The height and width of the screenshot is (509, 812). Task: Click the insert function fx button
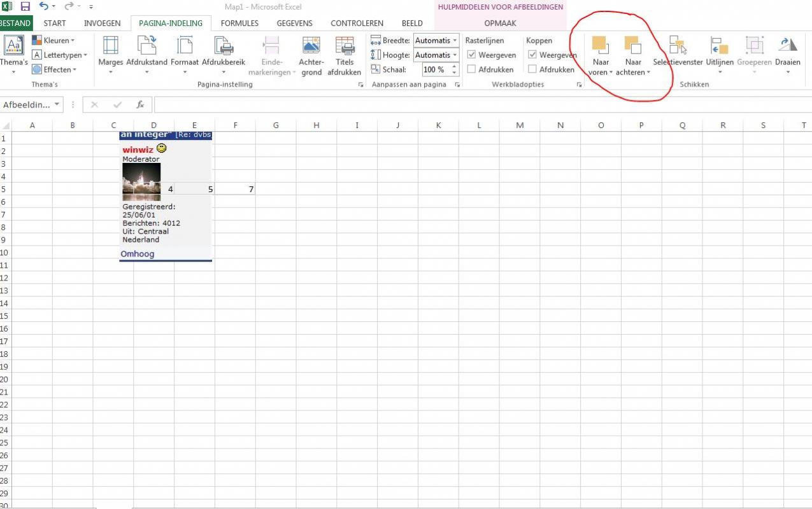click(x=140, y=104)
